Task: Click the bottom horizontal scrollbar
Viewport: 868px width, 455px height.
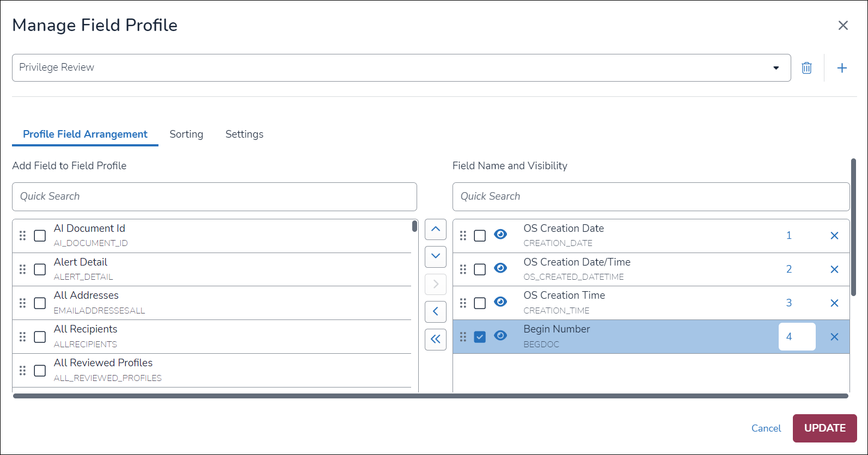Action: 431,396
